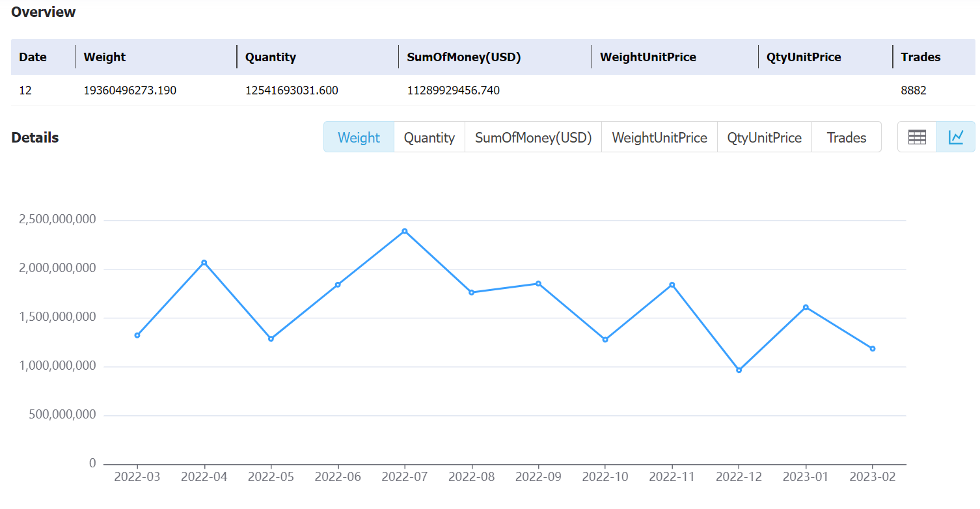Click the Details section heading
This screenshot has height=509, width=980.
[x=35, y=137]
